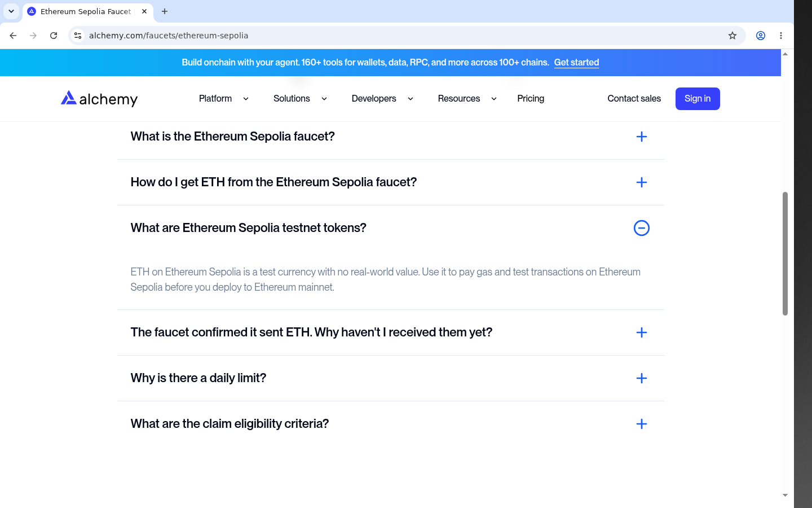
Task: Click the scrollbar down arrow
Action: point(785,496)
